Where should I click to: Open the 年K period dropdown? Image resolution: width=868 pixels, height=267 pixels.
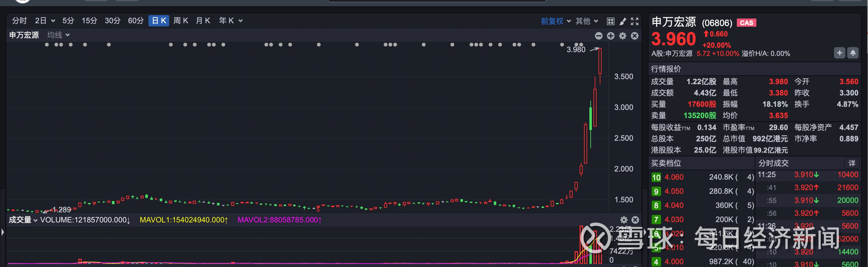pyautogui.click(x=231, y=21)
